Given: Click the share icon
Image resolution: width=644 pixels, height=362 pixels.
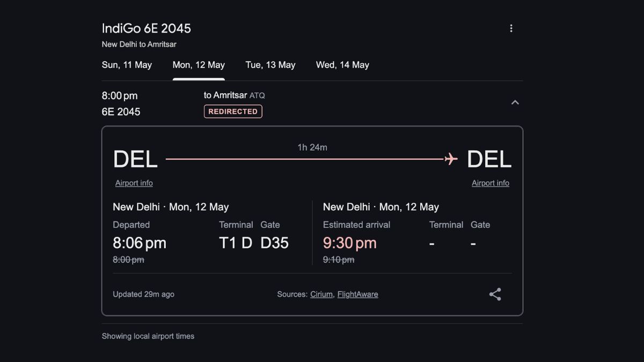Looking at the screenshot, I should [x=495, y=294].
